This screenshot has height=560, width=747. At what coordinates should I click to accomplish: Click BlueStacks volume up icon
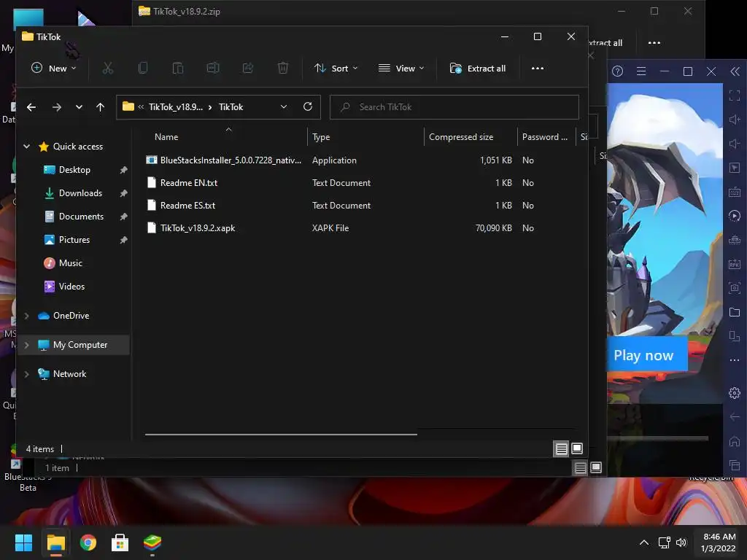pyautogui.click(x=735, y=120)
